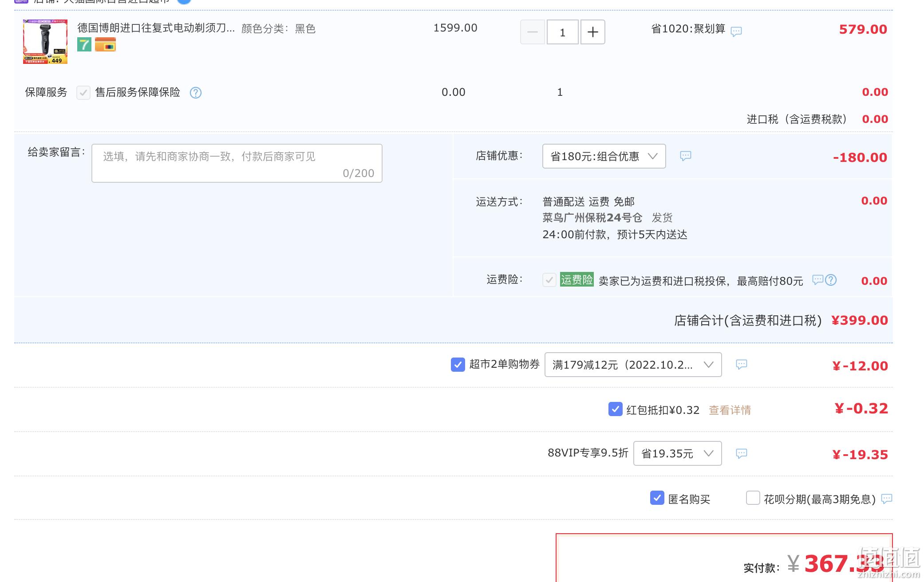Open help icon beside 售后服务保障保险
This screenshot has width=924, height=582.
pos(196,93)
